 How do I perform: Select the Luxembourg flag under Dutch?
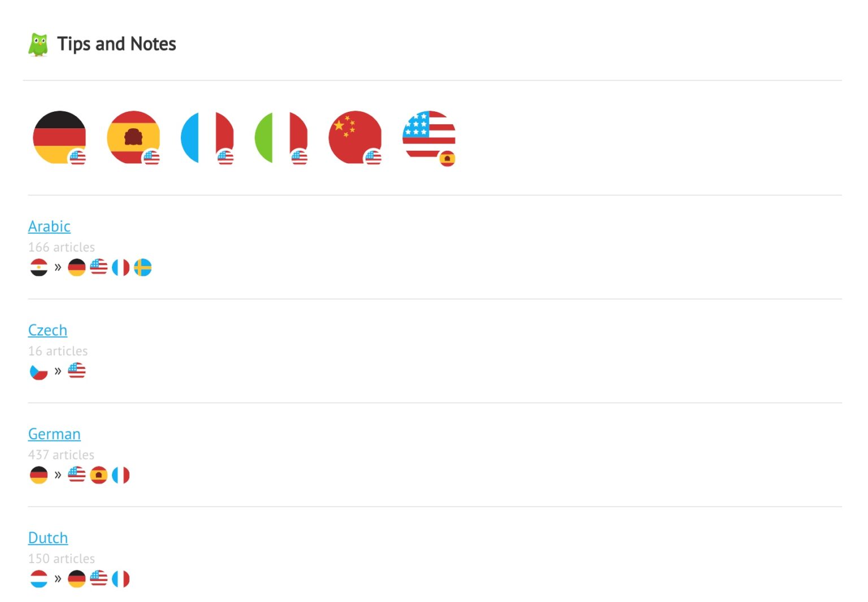pyautogui.click(x=38, y=578)
